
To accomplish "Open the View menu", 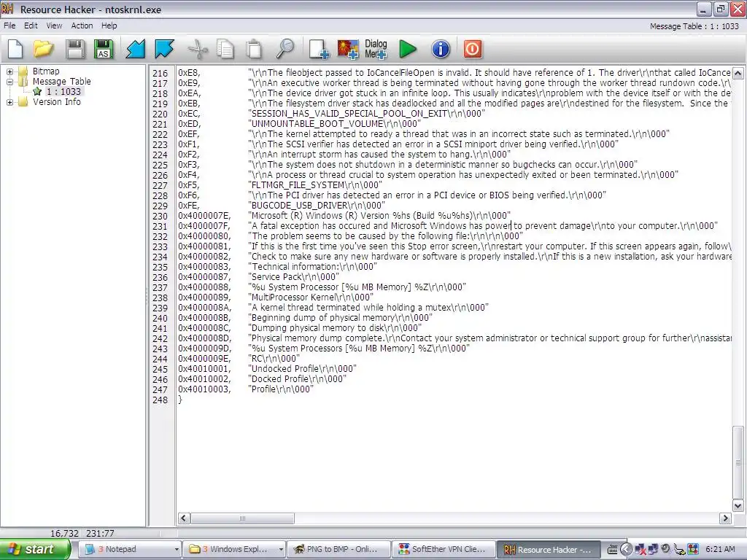I will click(x=54, y=26).
